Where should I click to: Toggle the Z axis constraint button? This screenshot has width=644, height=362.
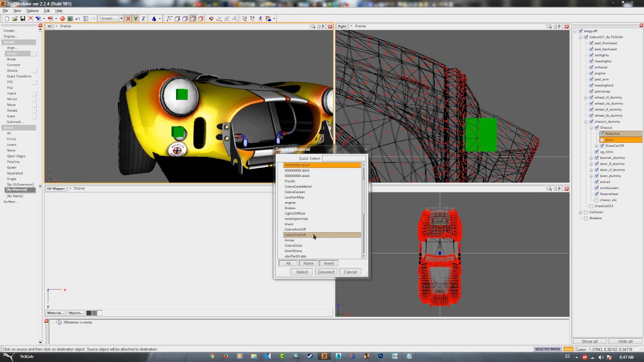click(x=143, y=19)
